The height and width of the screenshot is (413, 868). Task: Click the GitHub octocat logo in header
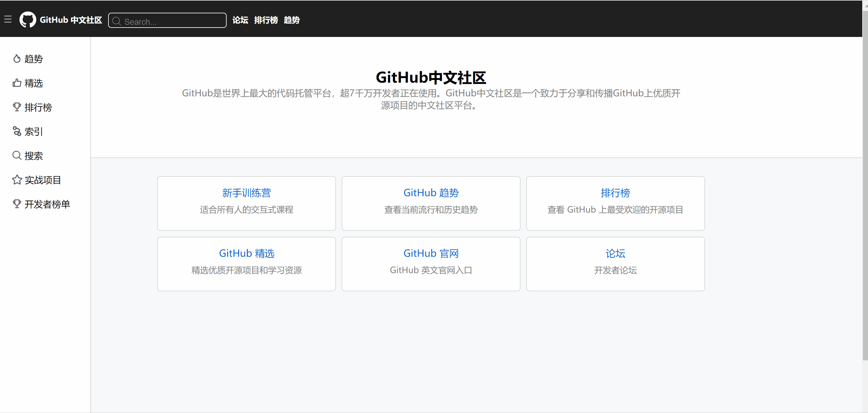pyautogui.click(x=28, y=20)
